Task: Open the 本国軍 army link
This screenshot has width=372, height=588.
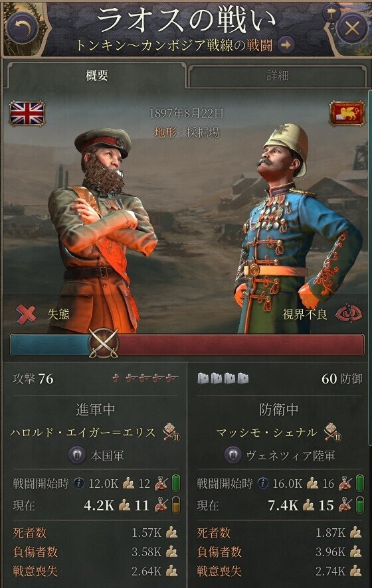Action: 107,456
